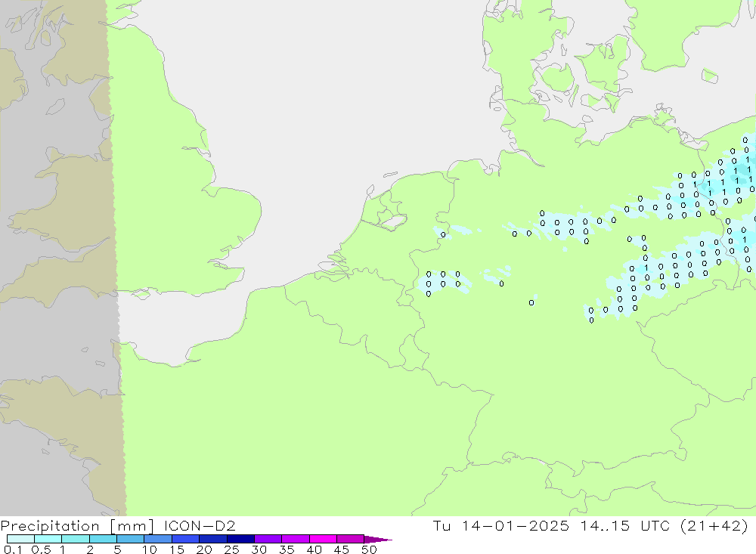Click the '50' legend value label
The image size is (756, 554).
point(369,549)
